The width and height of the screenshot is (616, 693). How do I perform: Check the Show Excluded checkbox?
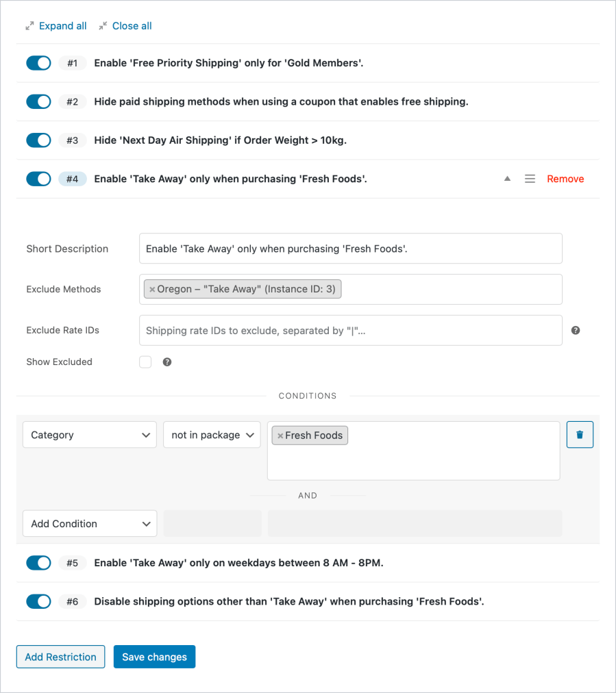tap(145, 362)
